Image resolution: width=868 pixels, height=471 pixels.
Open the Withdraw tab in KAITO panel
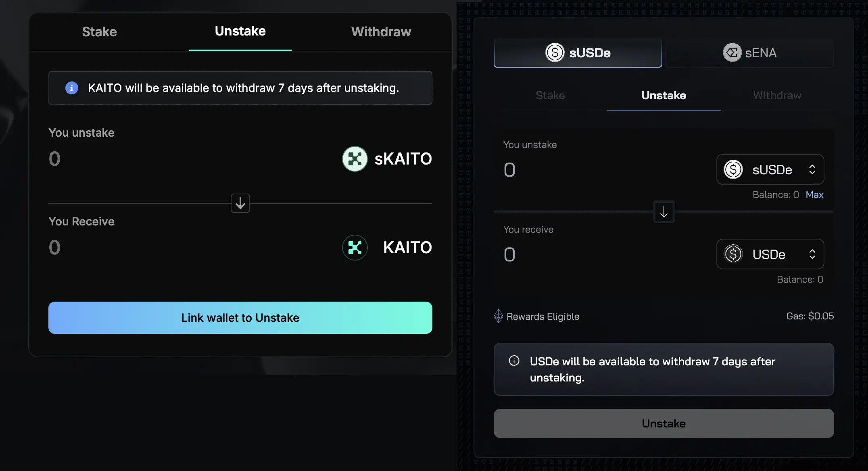pyautogui.click(x=381, y=32)
